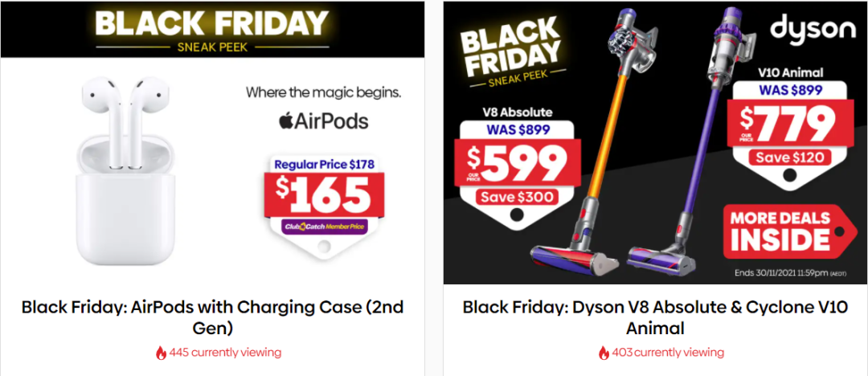This screenshot has height=376, width=868.
Task: Click the Apple AirPods logo
Action: 323,121
